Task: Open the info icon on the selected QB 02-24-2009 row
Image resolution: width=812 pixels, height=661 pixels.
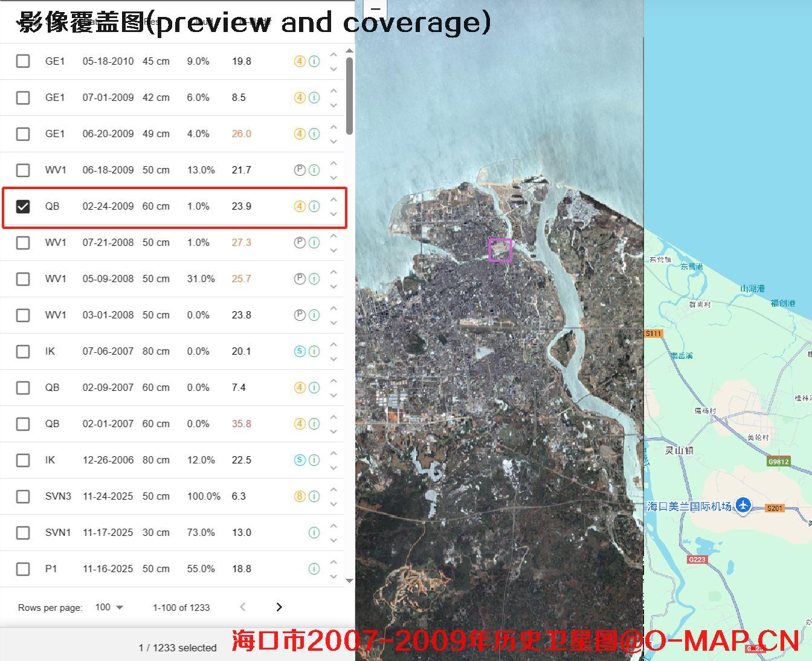Action: [314, 206]
